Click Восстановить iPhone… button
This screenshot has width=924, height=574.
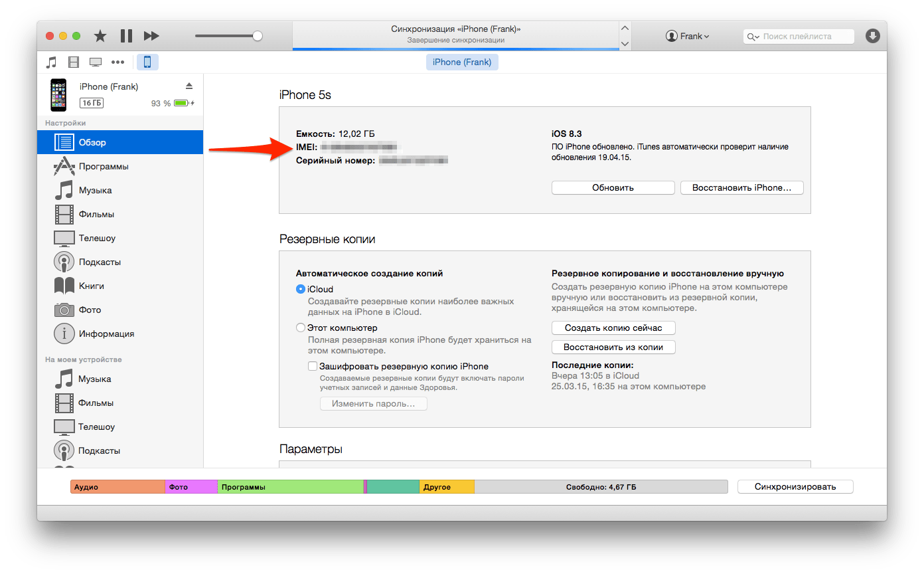pos(741,188)
